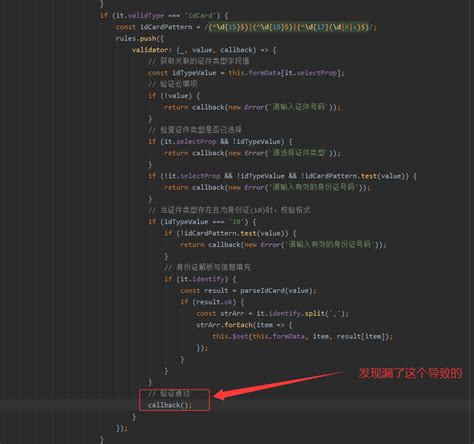Click the it.identify.split(',') expression
Image resolution: width=474 pixels, height=444 pixels.
point(301,313)
